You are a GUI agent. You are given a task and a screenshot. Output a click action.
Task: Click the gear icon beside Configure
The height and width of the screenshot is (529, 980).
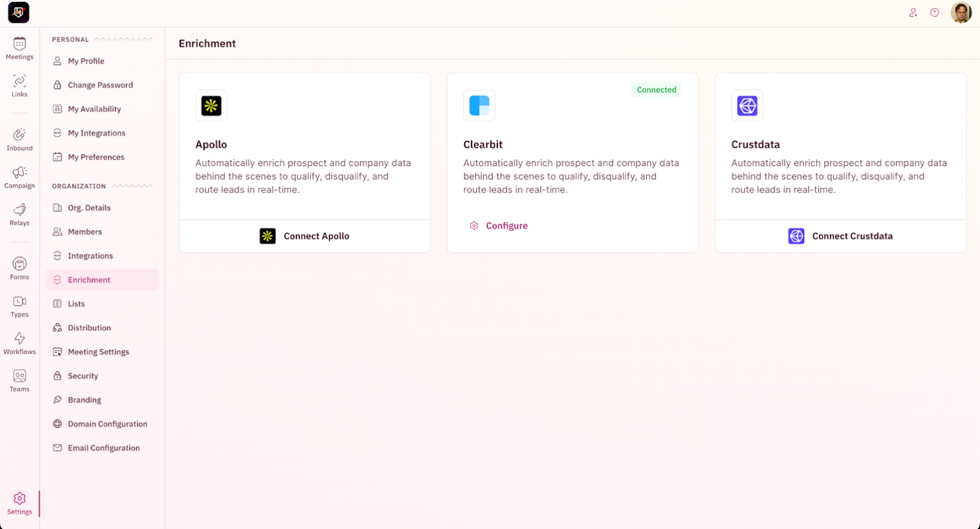[474, 226]
